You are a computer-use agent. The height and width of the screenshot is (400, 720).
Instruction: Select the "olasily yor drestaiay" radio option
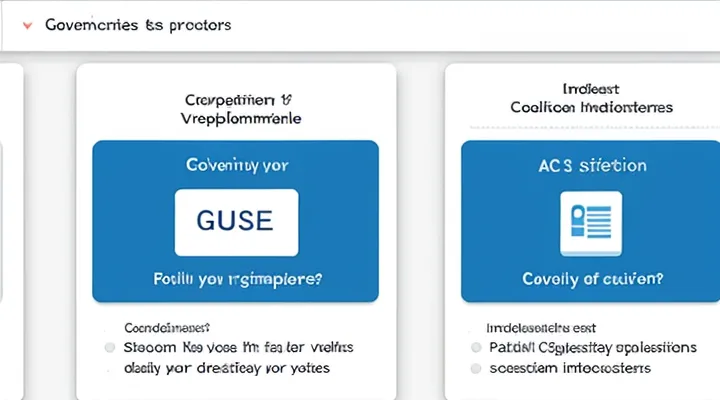[111, 368]
